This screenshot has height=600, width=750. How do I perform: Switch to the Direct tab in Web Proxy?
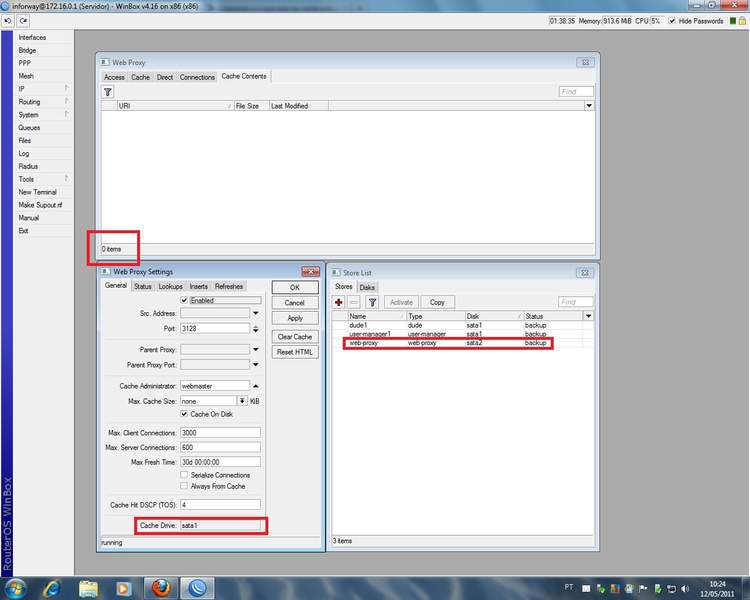coord(165,77)
